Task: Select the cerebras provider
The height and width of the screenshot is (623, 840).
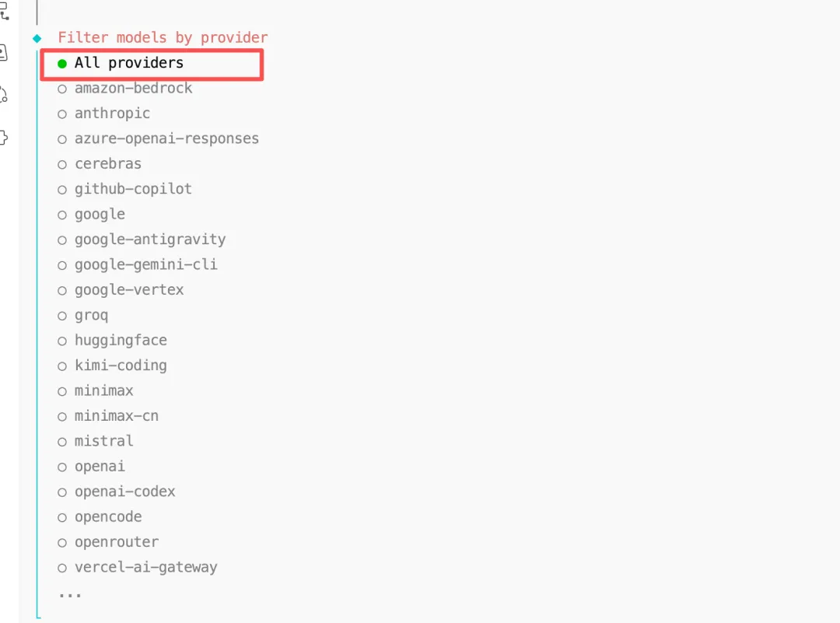Action: [107, 164]
